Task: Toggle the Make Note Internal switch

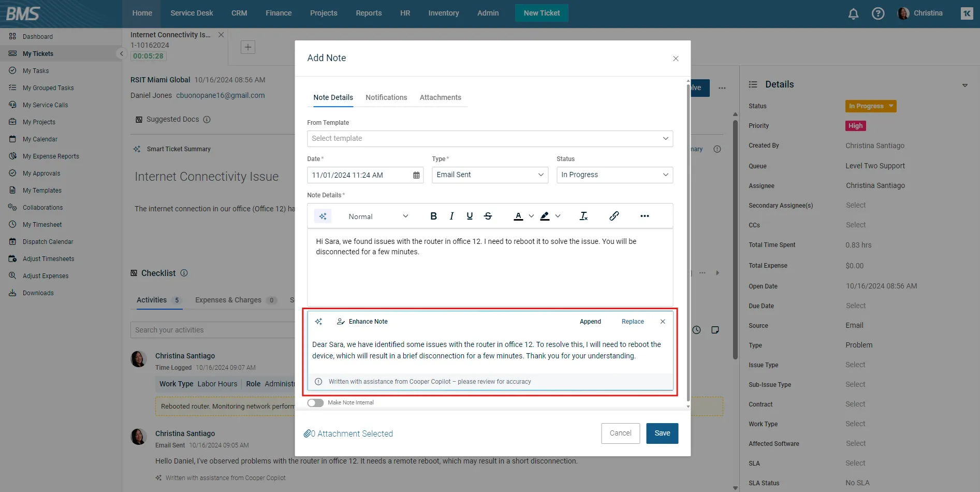Action: click(315, 402)
